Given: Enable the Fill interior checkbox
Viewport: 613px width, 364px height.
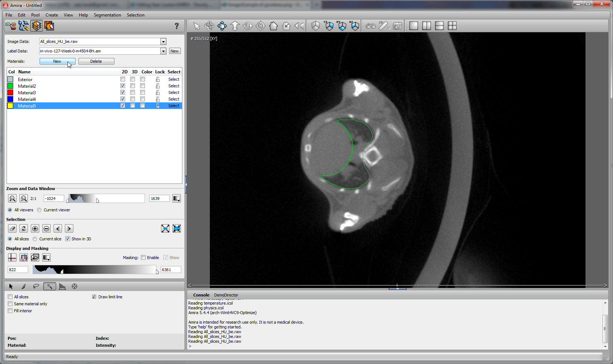Looking at the screenshot, I should click(x=10, y=311).
